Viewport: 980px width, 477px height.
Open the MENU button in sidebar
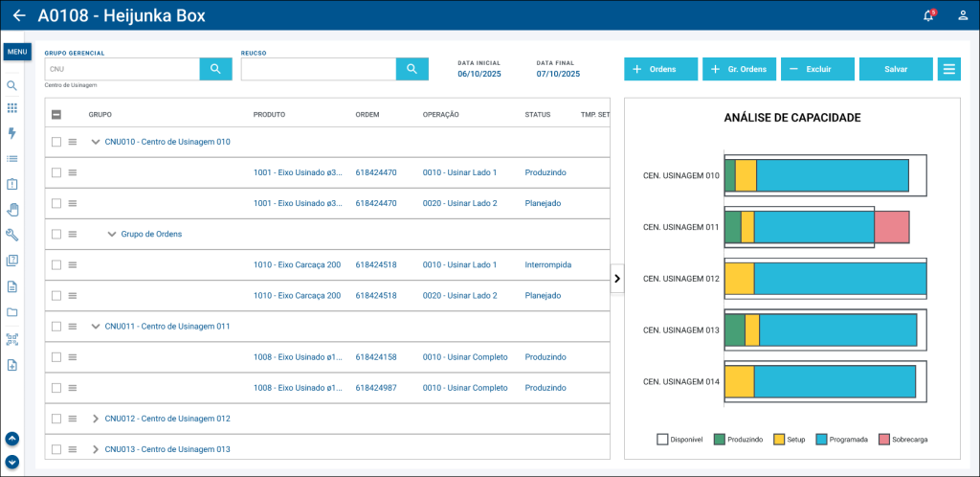pyautogui.click(x=17, y=52)
